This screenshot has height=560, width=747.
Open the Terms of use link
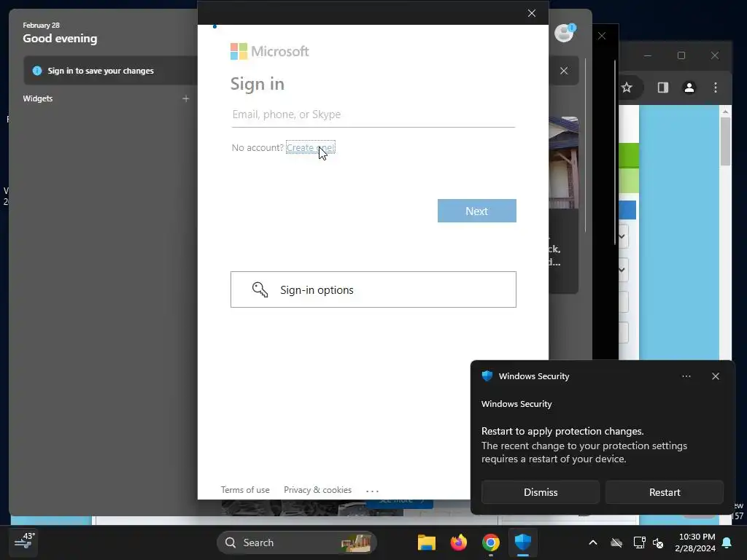click(245, 490)
